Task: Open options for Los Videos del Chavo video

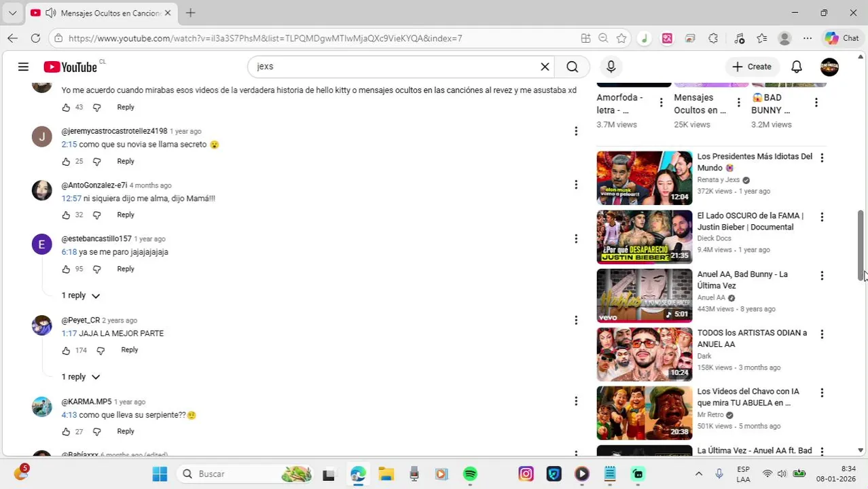Action: pyautogui.click(x=822, y=393)
